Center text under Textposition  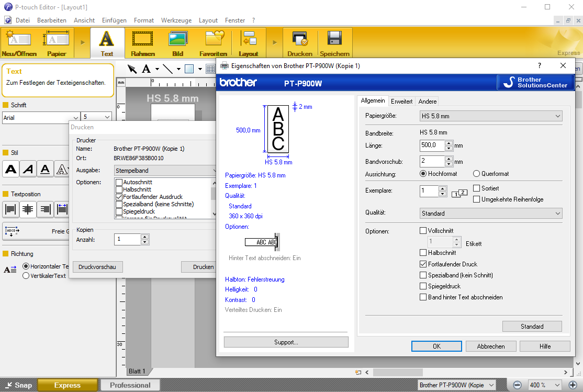click(28, 209)
